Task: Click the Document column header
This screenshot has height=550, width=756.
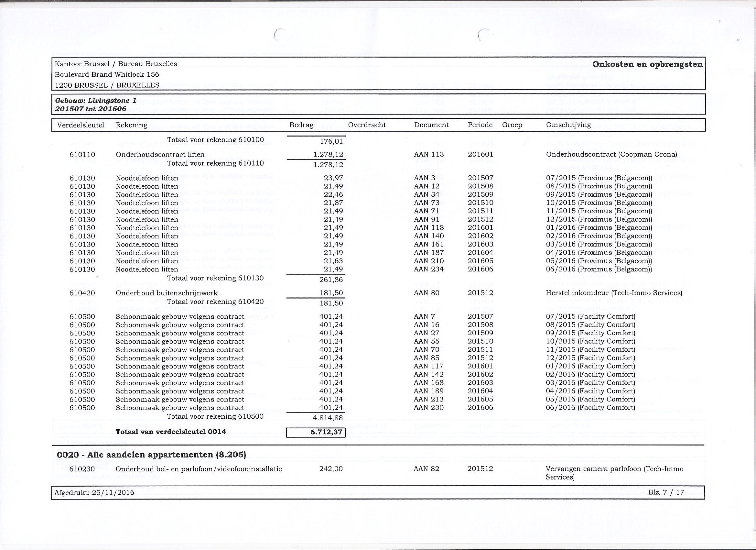Action: 431,125
